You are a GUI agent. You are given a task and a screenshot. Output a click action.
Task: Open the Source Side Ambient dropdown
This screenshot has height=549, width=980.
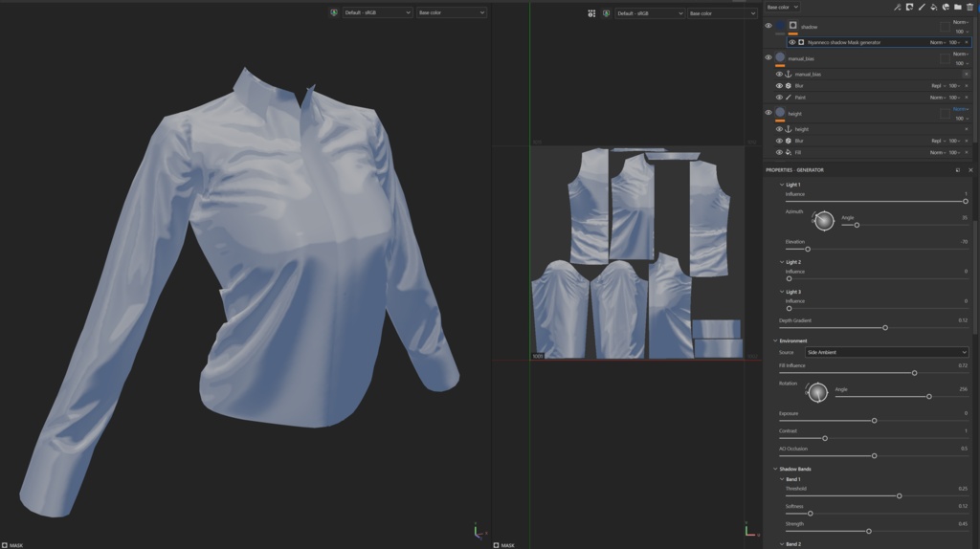pos(886,352)
